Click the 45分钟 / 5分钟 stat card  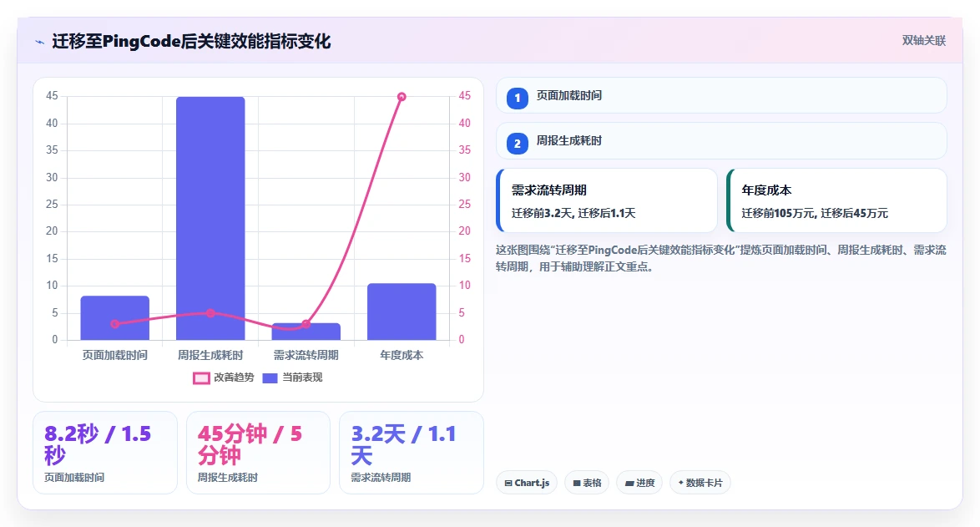pyautogui.click(x=258, y=453)
